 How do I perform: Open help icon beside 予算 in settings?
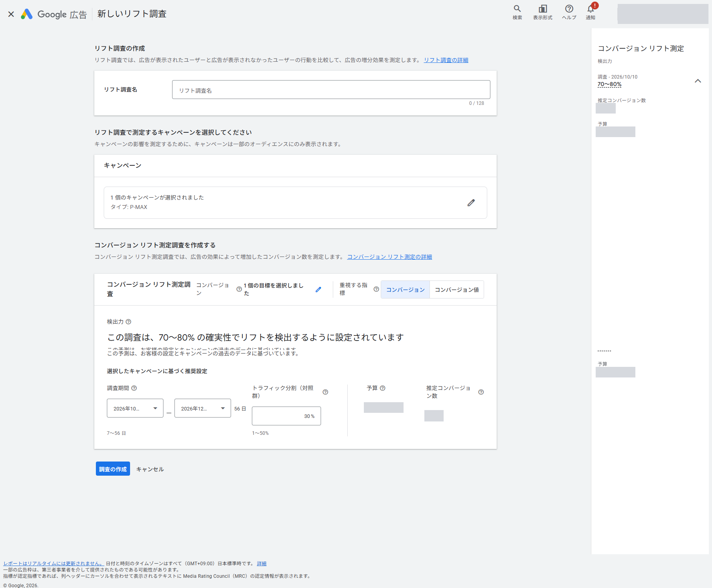tap(383, 388)
